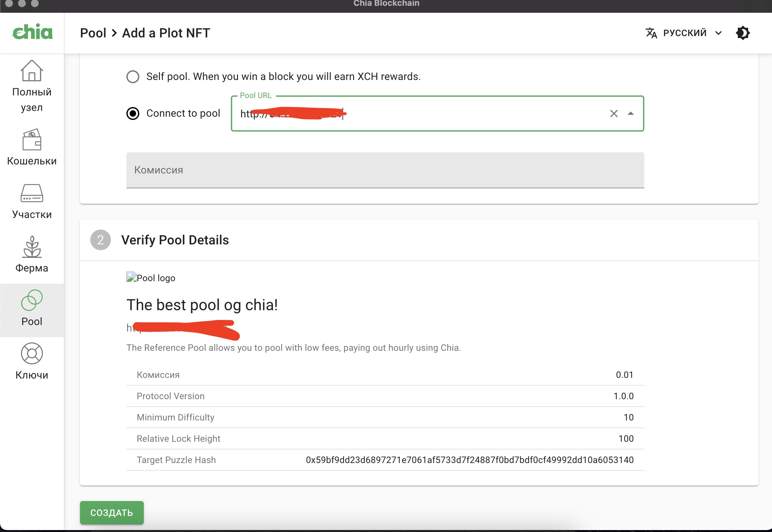
Task: Click the Создать create button
Action: [x=112, y=512]
